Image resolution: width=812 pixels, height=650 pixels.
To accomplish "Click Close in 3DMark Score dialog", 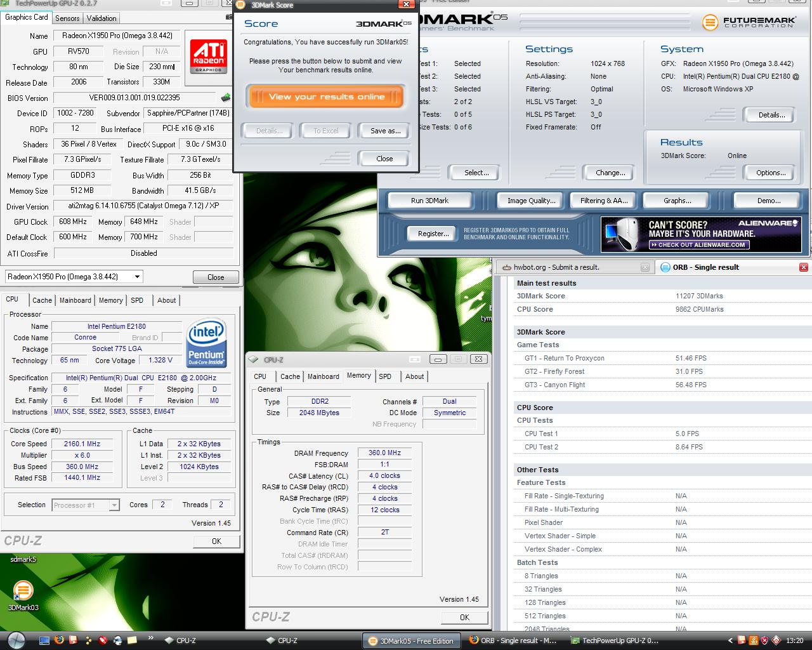I will 384,159.
